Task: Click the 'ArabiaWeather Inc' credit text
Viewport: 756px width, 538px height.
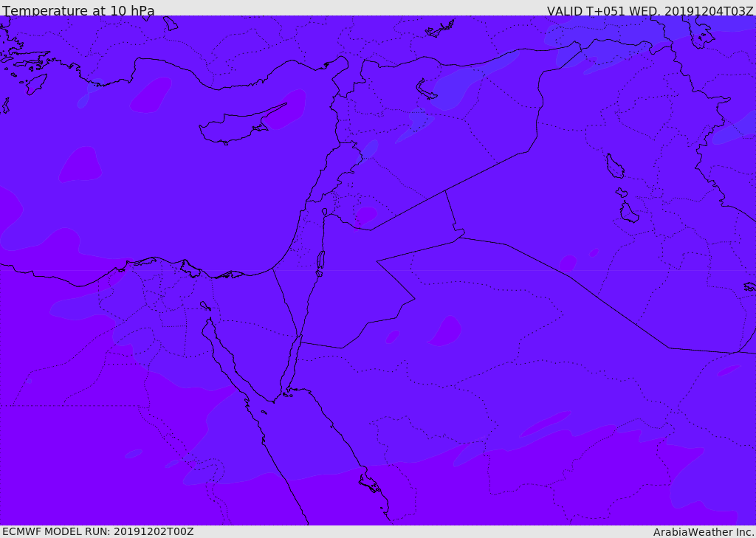Action: coord(704,532)
